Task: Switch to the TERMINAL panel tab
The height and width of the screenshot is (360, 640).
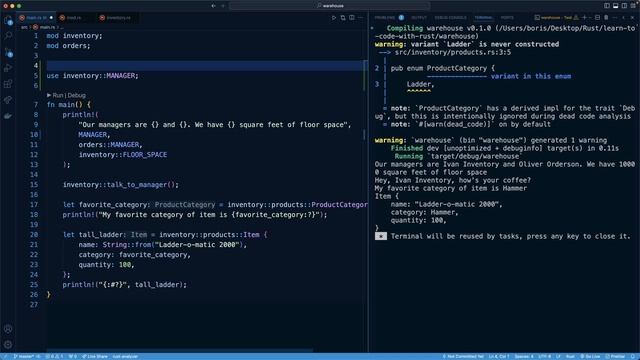Action: 483,18
